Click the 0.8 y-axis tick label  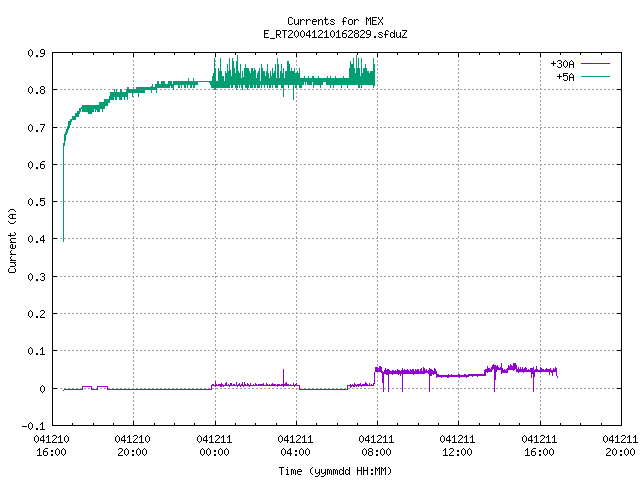[x=36, y=90]
